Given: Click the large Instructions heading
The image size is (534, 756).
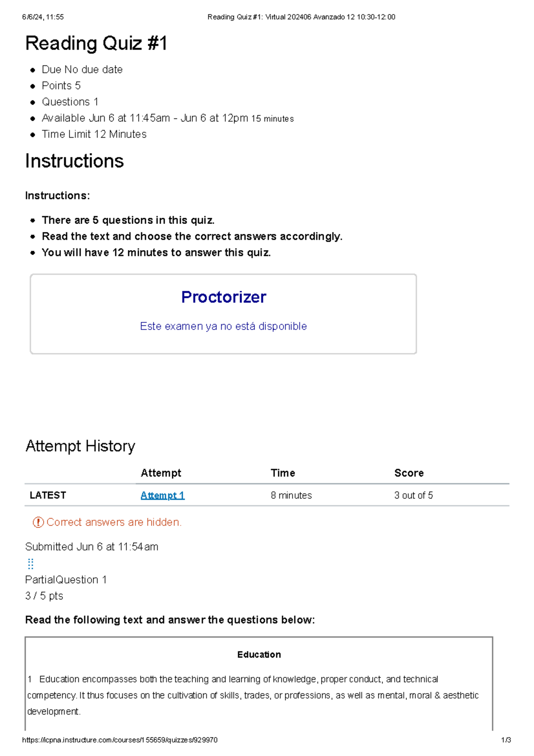Looking at the screenshot, I should pyautogui.click(x=74, y=161).
